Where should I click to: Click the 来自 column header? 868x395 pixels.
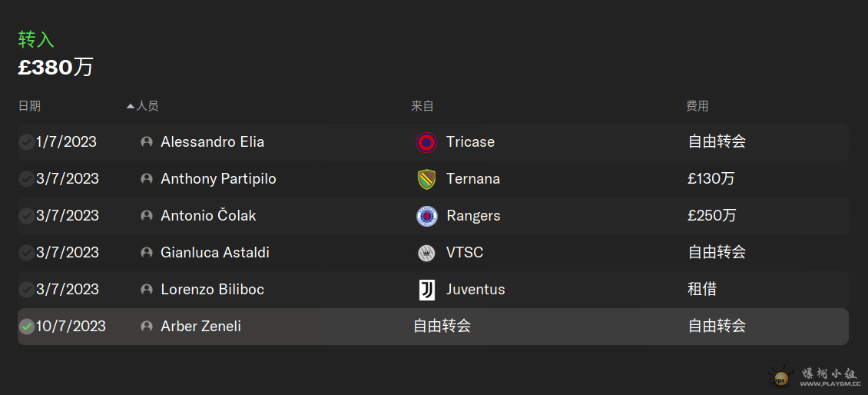coord(422,106)
